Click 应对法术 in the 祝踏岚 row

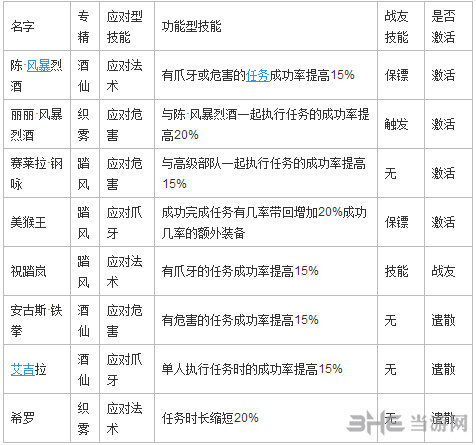(125, 271)
